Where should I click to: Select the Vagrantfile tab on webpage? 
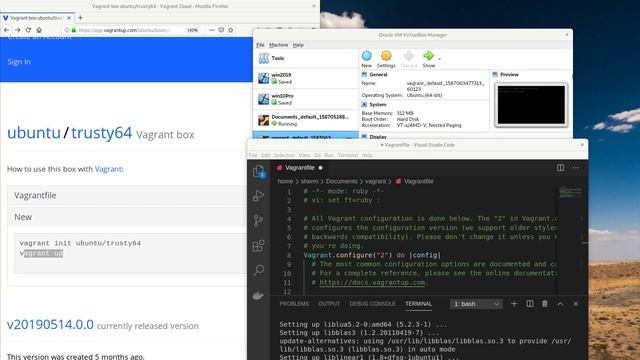click(x=127, y=196)
